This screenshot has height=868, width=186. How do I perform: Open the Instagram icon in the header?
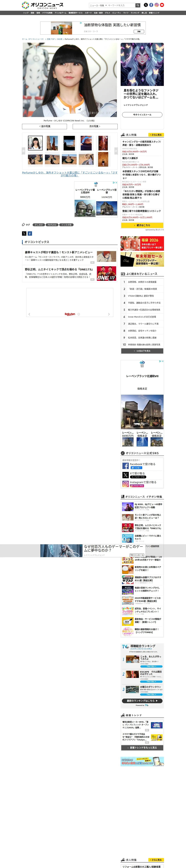pyautogui.click(x=157, y=5)
